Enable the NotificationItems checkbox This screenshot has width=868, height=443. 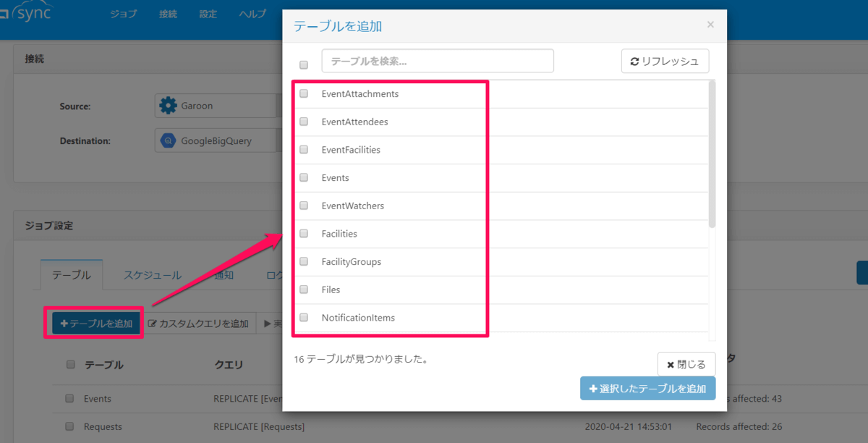tap(304, 317)
